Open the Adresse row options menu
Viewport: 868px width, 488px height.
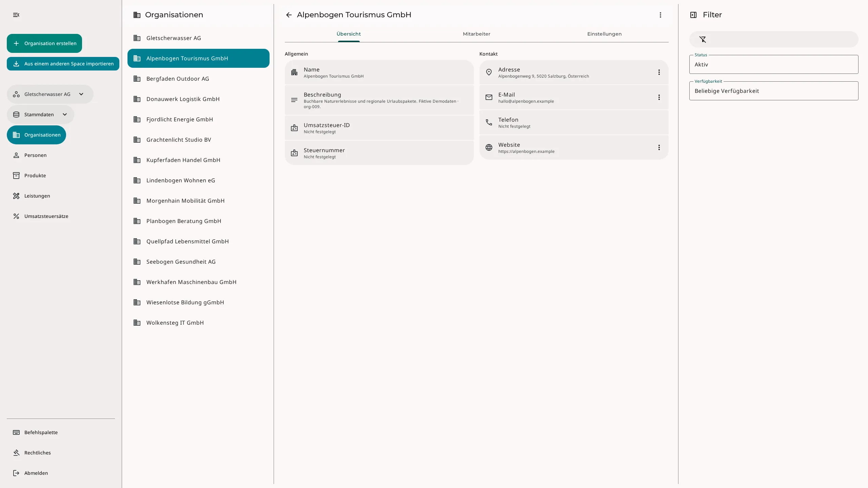[x=659, y=72]
